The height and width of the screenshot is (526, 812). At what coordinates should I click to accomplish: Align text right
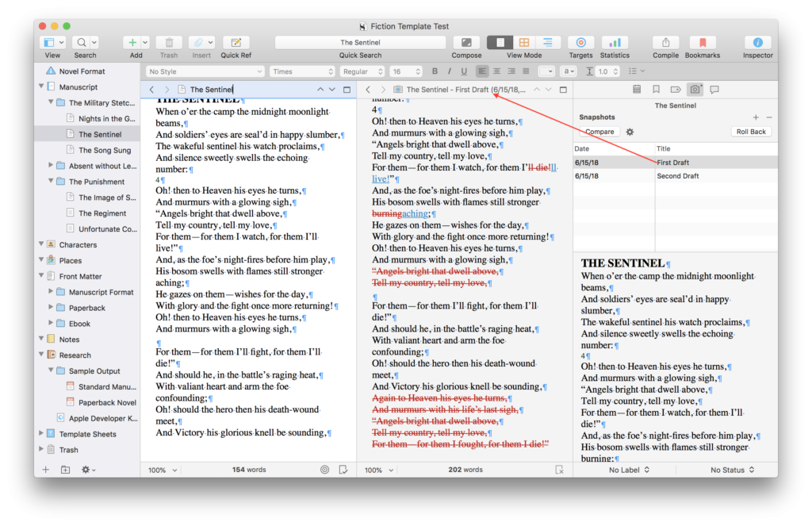(511, 71)
